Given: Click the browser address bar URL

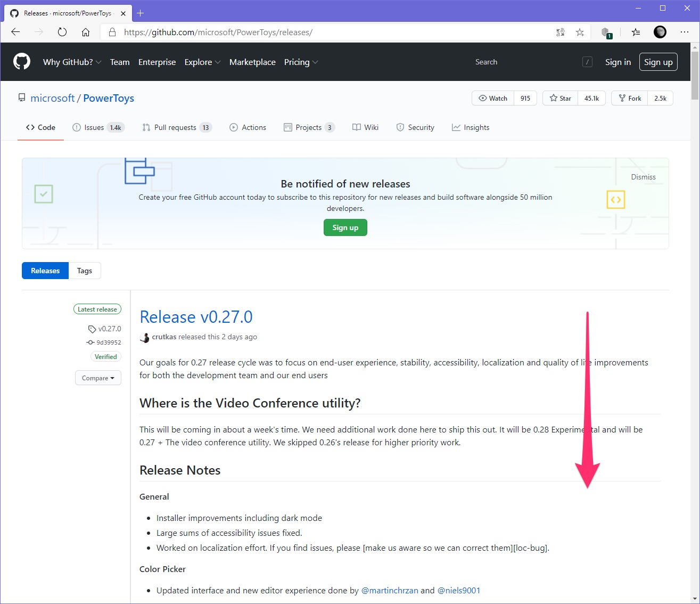Looking at the screenshot, I should click(218, 32).
